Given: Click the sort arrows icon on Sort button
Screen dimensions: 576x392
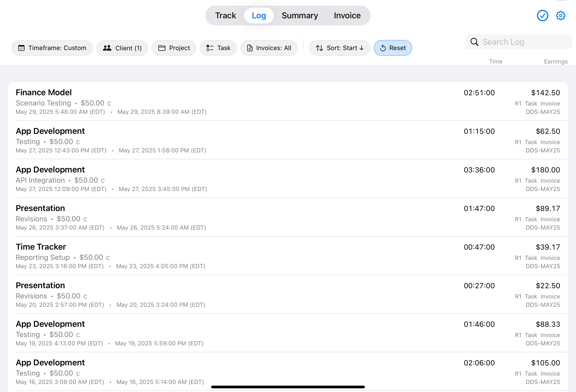Looking at the screenshot, I should pos(320,48).
